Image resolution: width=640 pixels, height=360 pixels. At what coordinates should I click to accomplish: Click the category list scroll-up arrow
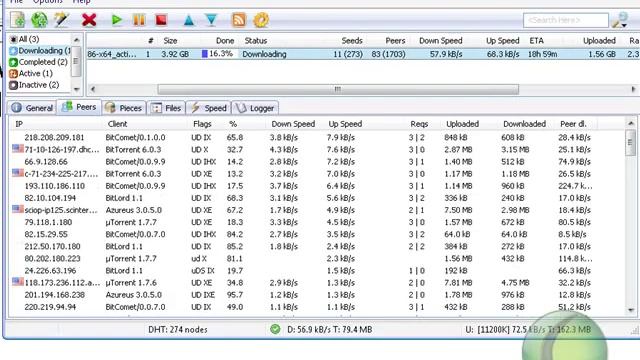(76, 40)
